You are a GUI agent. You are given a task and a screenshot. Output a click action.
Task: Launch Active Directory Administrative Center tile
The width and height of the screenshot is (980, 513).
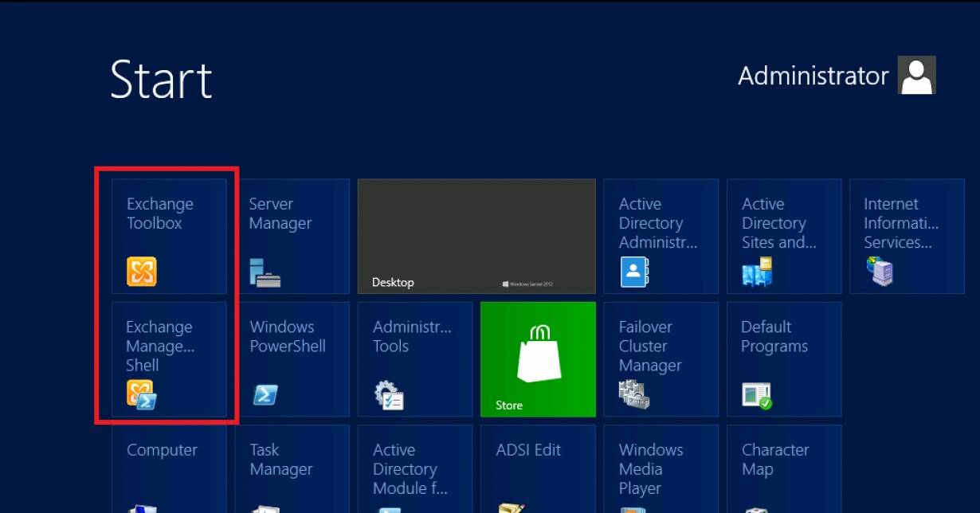(661, 236)
